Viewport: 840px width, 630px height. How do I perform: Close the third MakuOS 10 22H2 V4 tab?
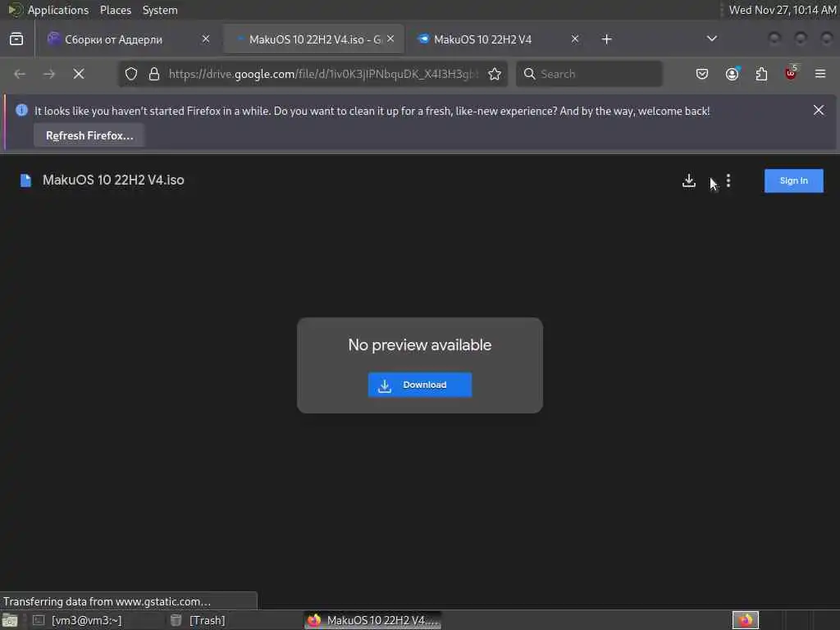pos(575,39)
